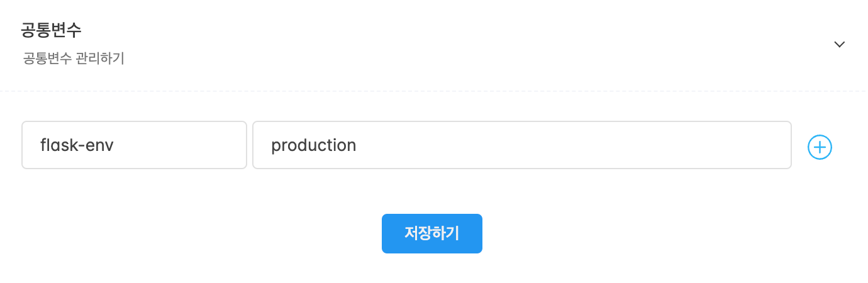Click the 저장하기 button
The width and height of the screenshot is (868, 283).
(431, 233)
